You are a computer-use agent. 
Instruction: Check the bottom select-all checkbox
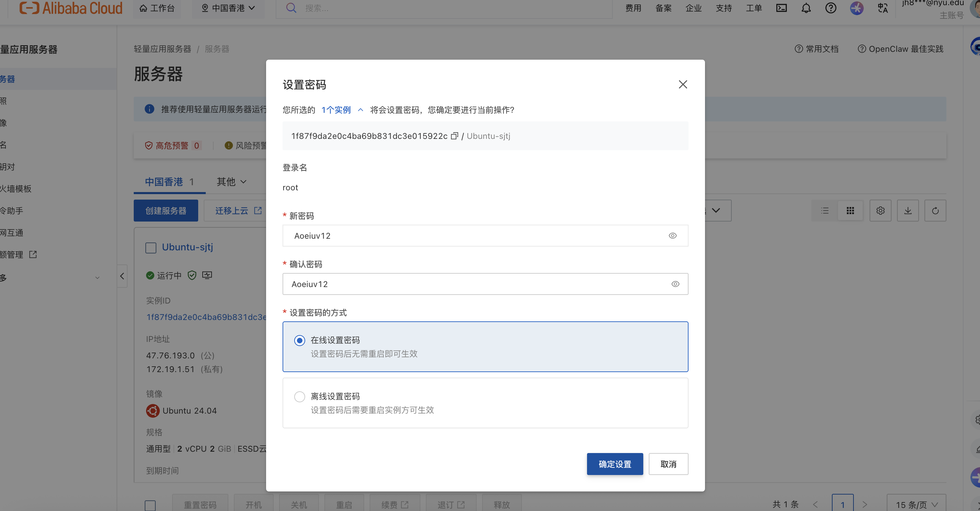(150, 505)
